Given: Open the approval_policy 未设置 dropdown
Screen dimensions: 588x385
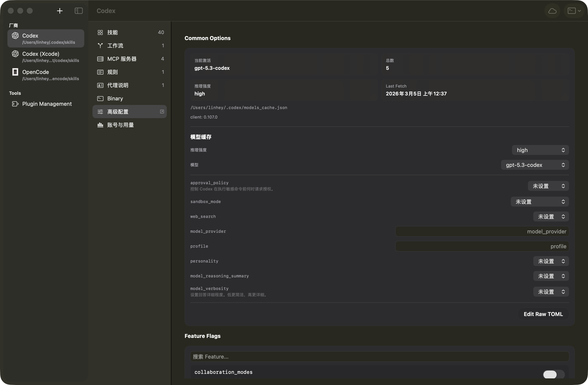Looking at the screenshot, I should 548,186.
